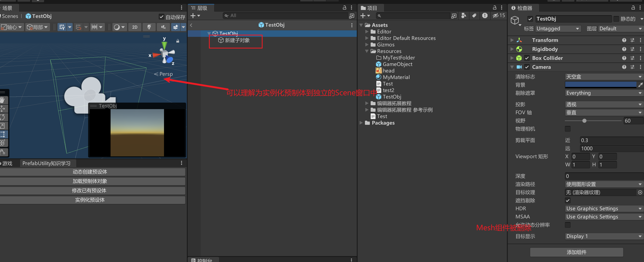Collapse the Resources folder in Project
644x262 pixels.
pyautogui.click(x=367, y=51)
